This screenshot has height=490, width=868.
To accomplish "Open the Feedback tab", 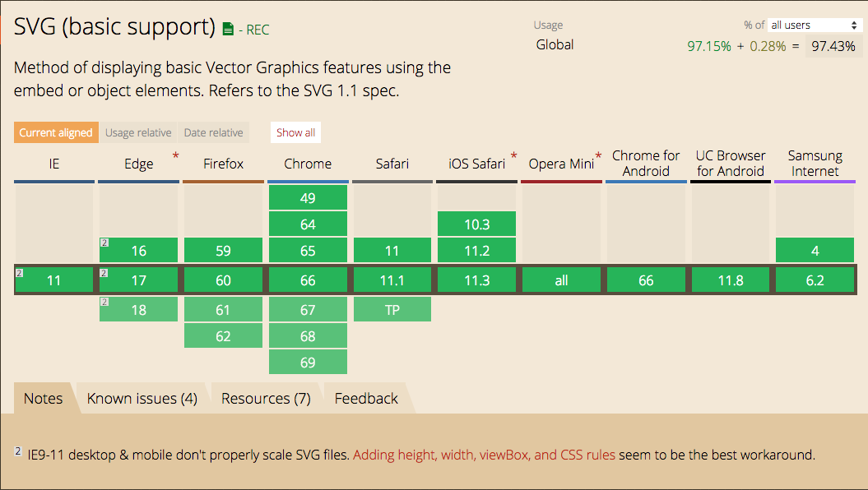I will pyautogui.click(x=366, y=398).
